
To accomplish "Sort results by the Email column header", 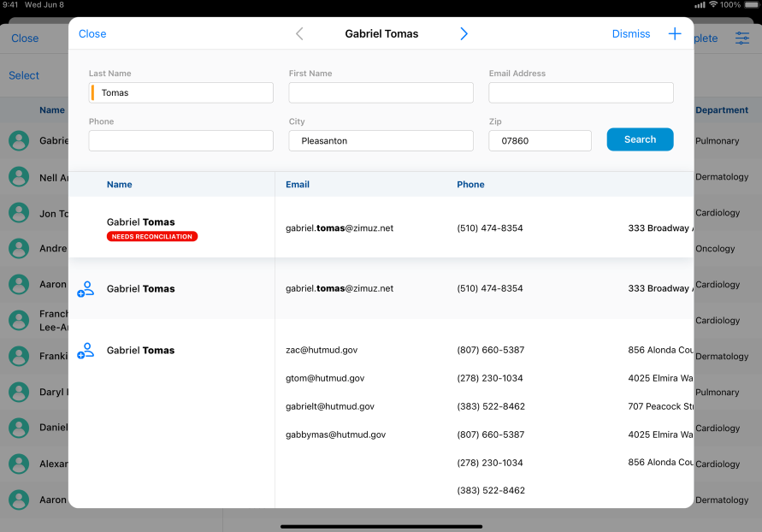I will [298, 184].
